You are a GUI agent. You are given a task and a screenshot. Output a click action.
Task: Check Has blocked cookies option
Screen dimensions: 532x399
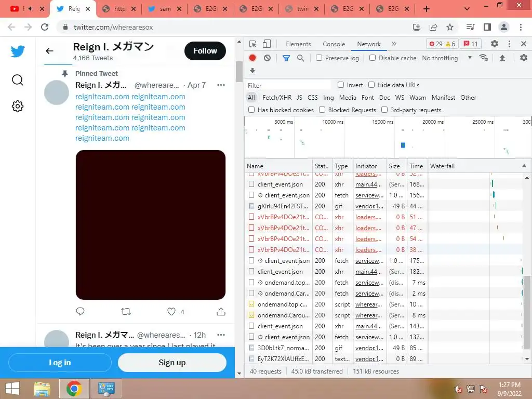[x=251, y=110]
